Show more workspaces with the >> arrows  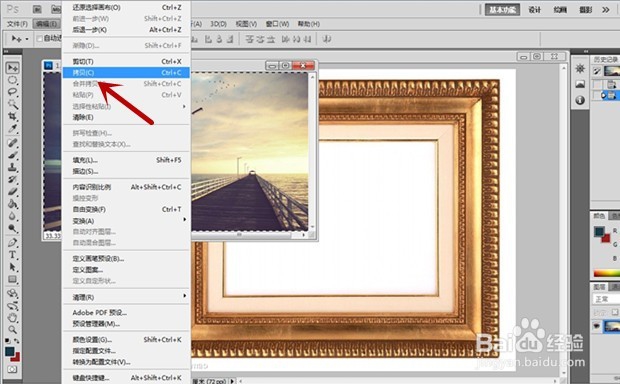[606, 10]
